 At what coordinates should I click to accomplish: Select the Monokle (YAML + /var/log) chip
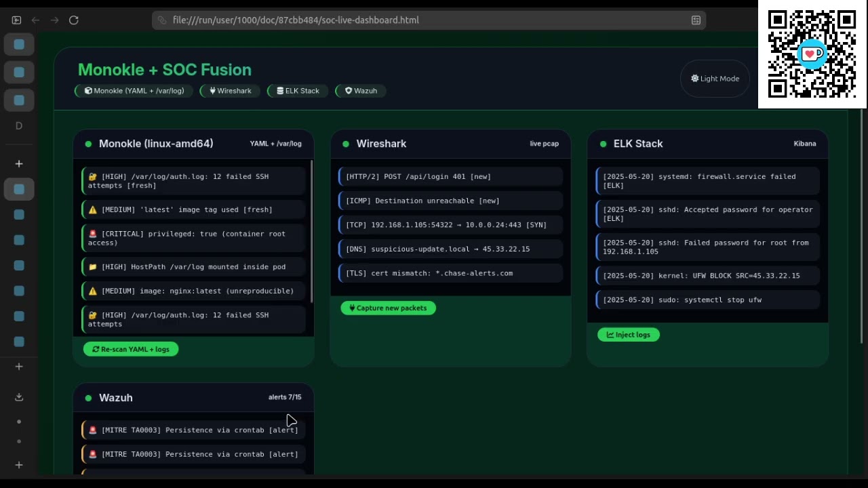coord(134,91)
